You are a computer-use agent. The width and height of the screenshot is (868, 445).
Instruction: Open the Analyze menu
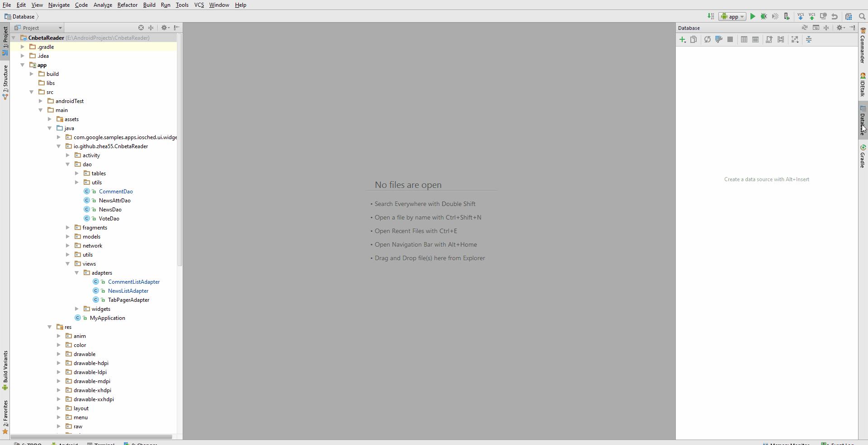103,5
